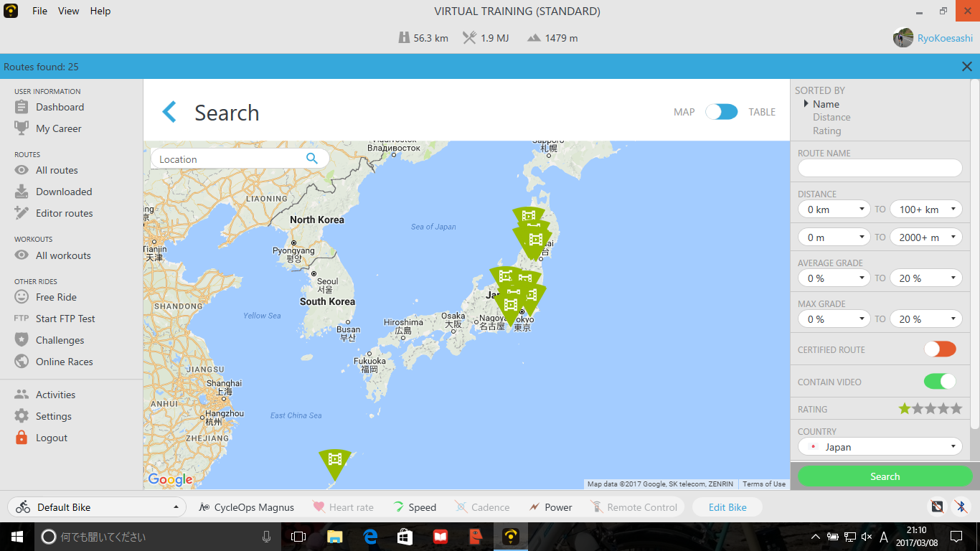
Task: Dismiss the Routes found notification bar
Action: pos(967,67)
